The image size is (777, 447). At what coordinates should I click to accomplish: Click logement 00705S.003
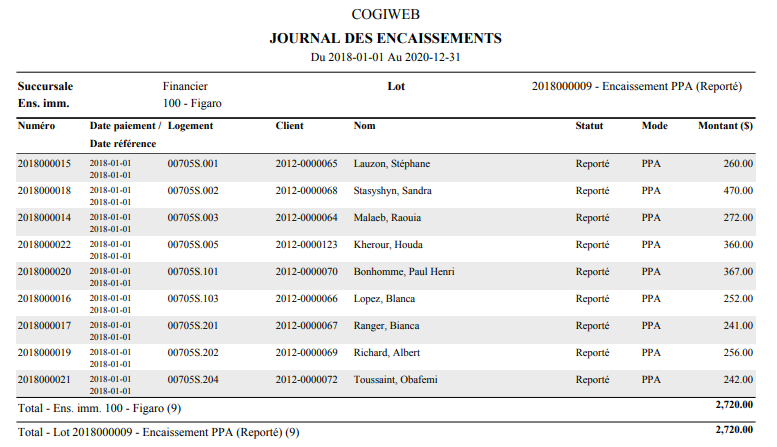coord(192,217)
